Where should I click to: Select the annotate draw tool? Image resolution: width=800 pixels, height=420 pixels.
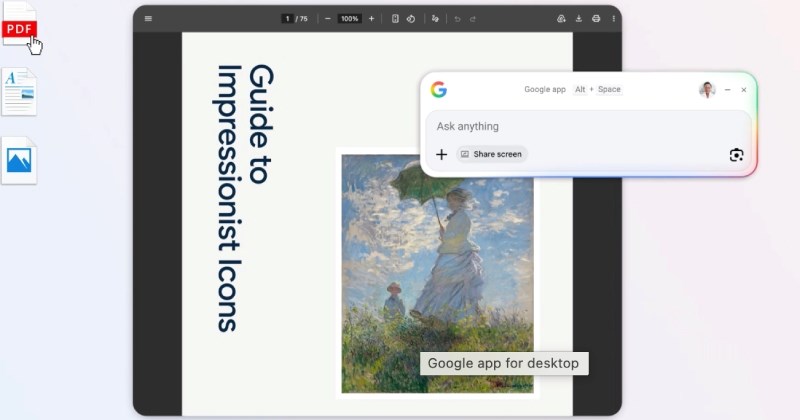click(435, 18)
